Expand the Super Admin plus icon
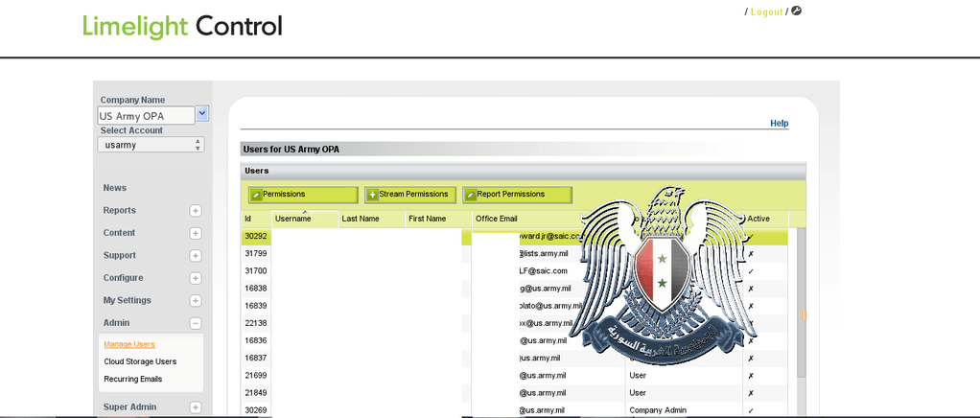The height and width of the screenshot is (418, 980). click(196, 407)
